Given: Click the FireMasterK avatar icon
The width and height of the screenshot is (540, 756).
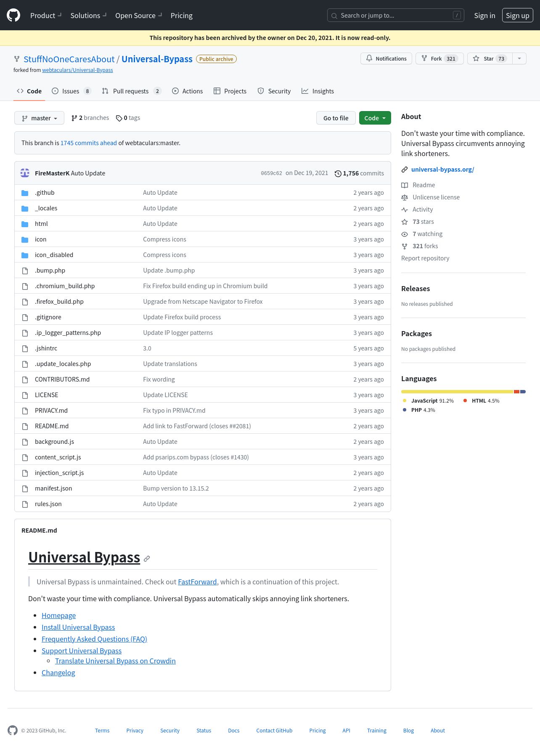Looking at the screenshot, I should pos(25,173).
